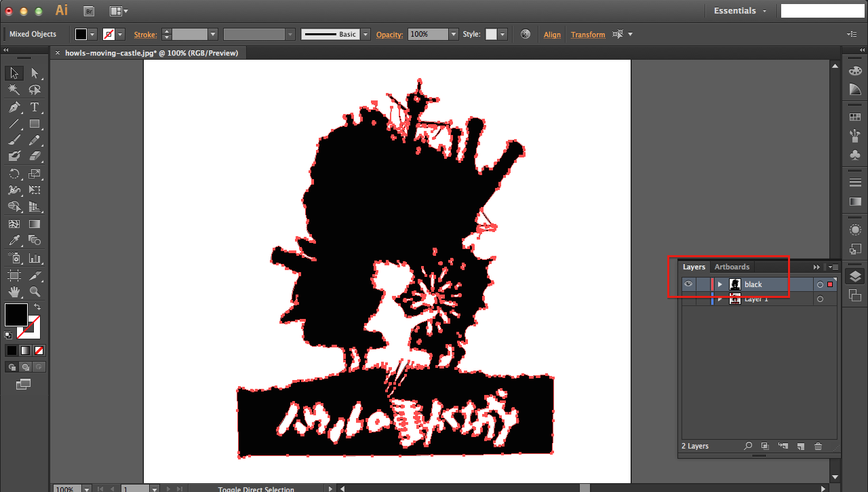Select the Pen tool
This screenshot has width=868, height=492.
pyautogui.click(x=14, y=107)
